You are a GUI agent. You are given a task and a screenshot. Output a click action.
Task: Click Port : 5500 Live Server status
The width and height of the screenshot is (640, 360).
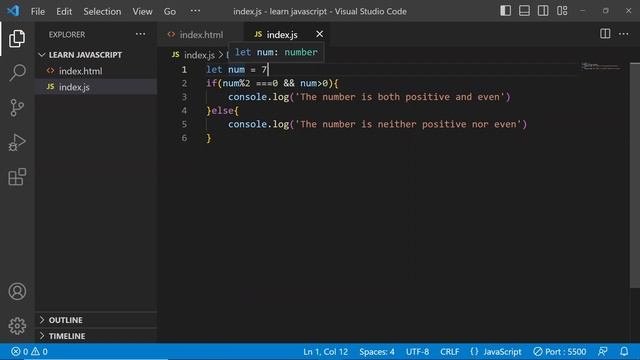click(x=560, y=351)
